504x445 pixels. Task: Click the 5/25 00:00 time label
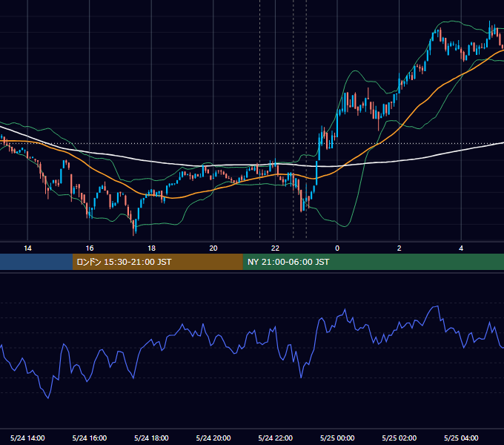pos(337,438)
